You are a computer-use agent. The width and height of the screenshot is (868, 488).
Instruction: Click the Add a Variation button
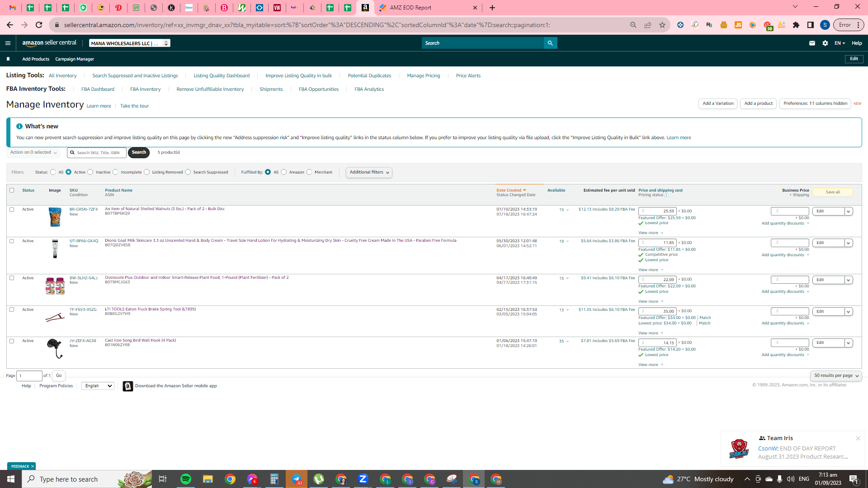tap(718, 104)
